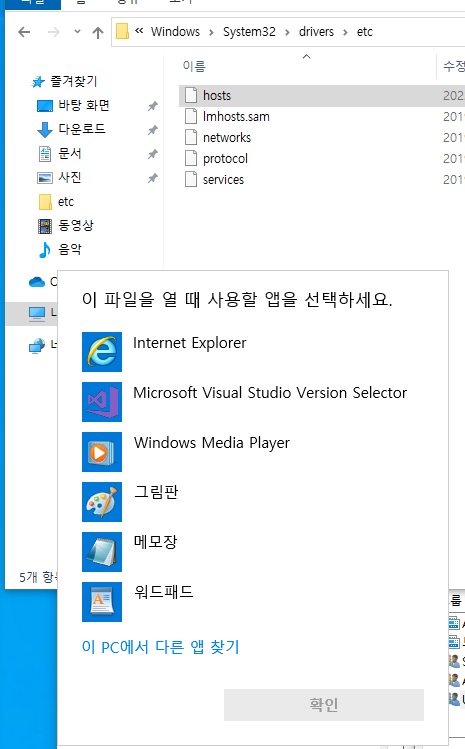Click the pin icon next to 바탕 화면
This screenshot has height=749, width=465.
(x=152, y=106)
